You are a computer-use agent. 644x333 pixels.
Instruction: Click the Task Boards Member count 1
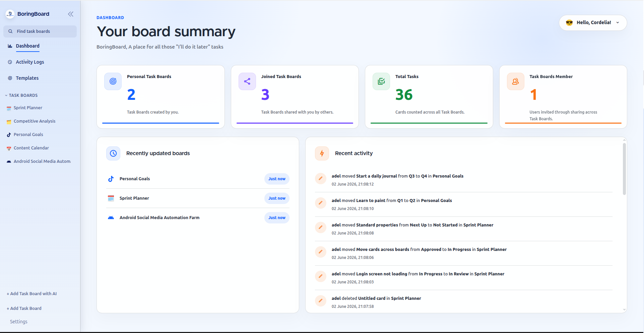click(533, 95)
